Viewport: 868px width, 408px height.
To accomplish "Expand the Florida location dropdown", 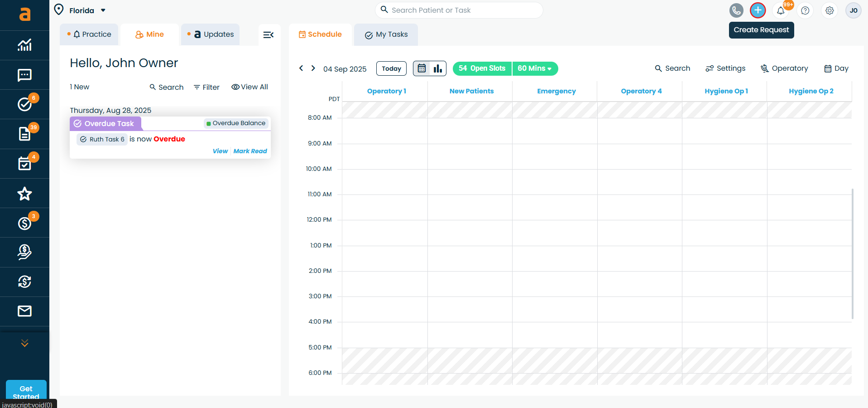I will click(103, 10).
